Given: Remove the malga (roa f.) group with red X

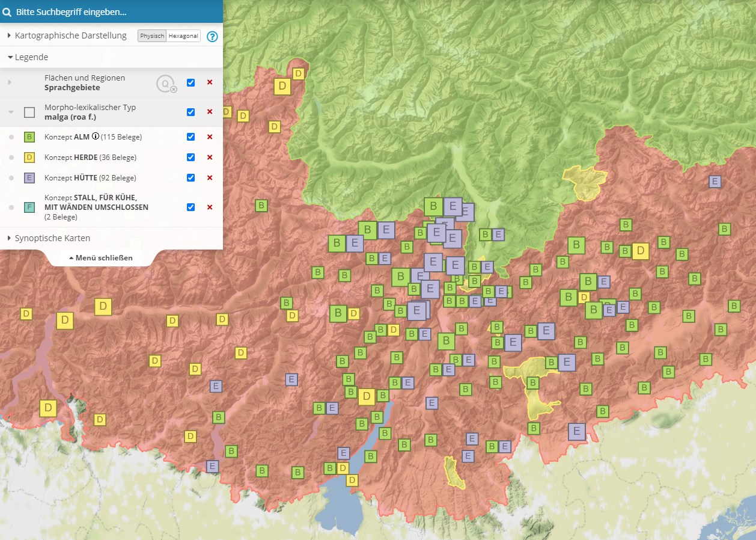Looking at the screenshot, I should pyautogui.click(x=210, y=112).
